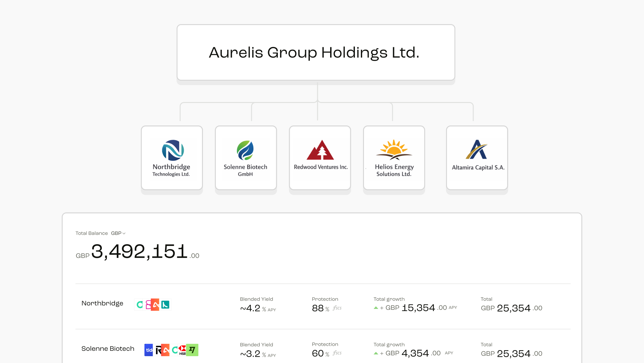Viewport: 644px width, 363px height.
Task: Click the FSCS protection badge in Northbridge row
Action: (337, 308)
